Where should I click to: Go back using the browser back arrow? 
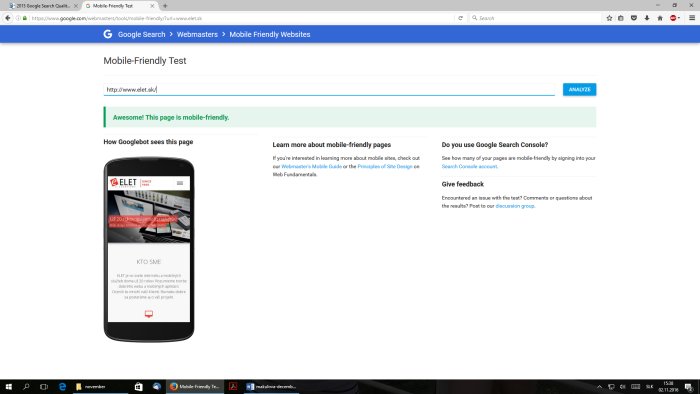tap(8, 18)
